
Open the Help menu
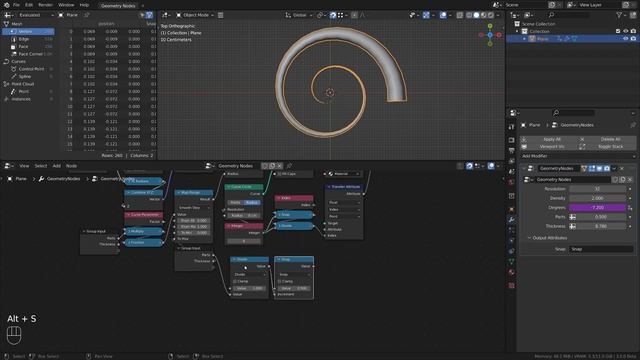pos(84,5)
